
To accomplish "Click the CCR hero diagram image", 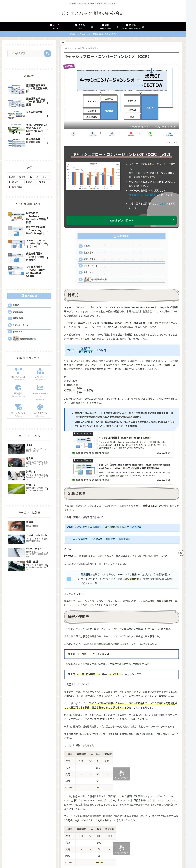I will click(x=121, y=96).
